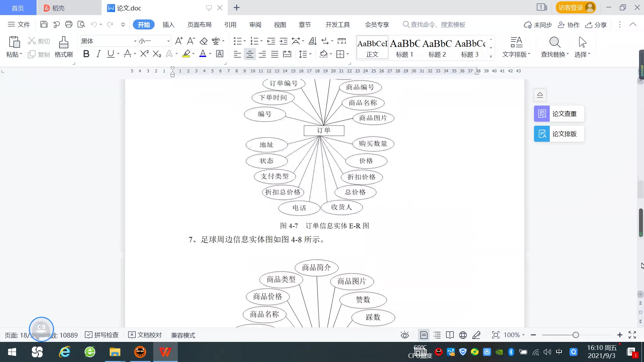This screenshot has width=644, height=362.
Task: Click the Format Painter (格式刷) icon
Action: [63, 43]
